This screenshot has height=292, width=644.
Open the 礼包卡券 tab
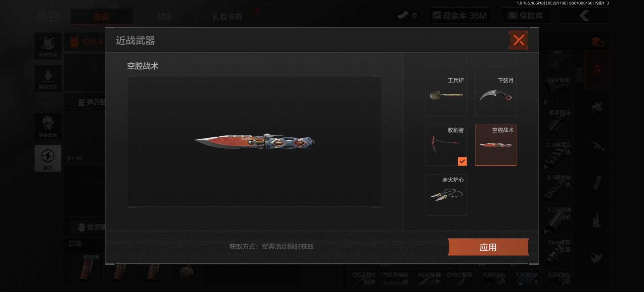[227, 16]
